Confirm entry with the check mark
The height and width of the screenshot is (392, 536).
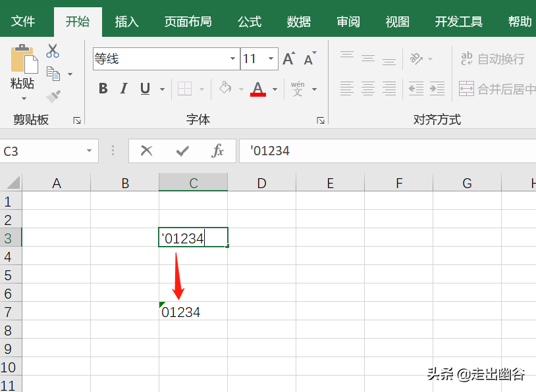[182, 151]
